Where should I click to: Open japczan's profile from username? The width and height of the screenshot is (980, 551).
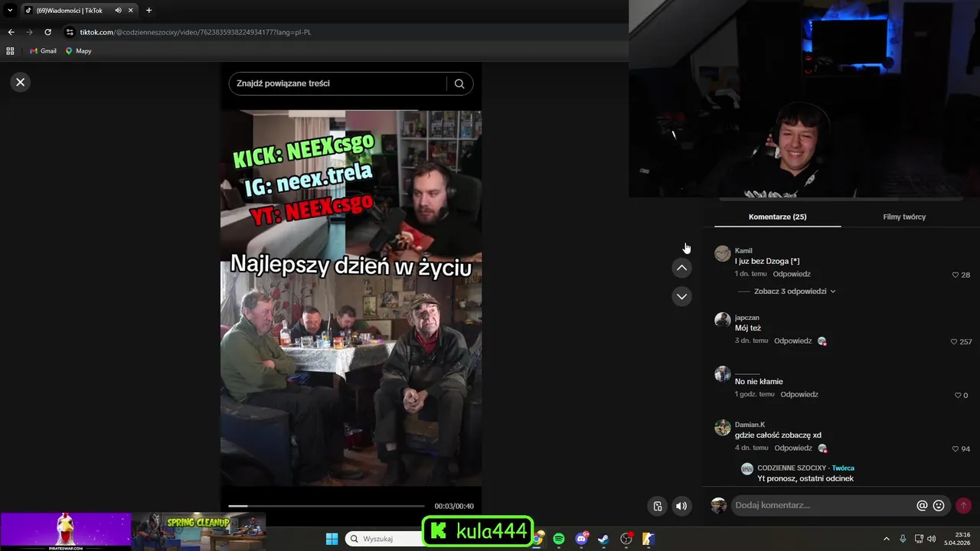click(x=747, y=317)
